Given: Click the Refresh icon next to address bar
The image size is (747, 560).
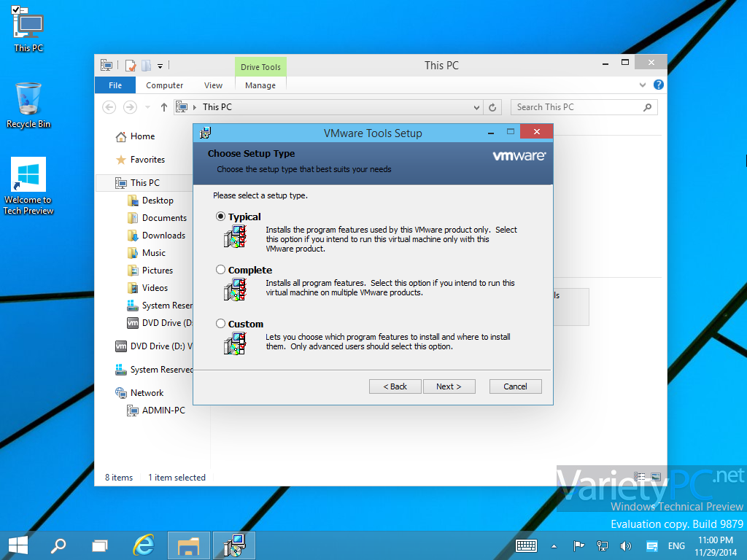Looking at the screenshot, I should pos(492,106).
